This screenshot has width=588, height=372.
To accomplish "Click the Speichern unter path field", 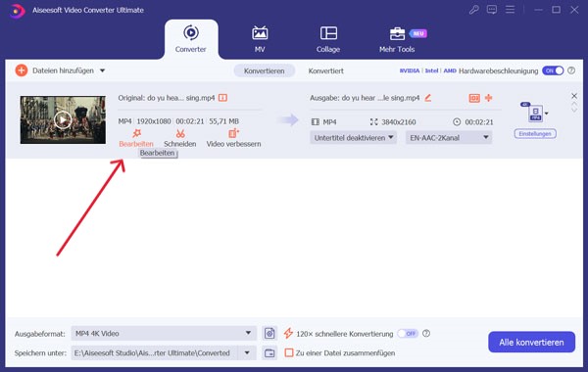I will [155, 352].
